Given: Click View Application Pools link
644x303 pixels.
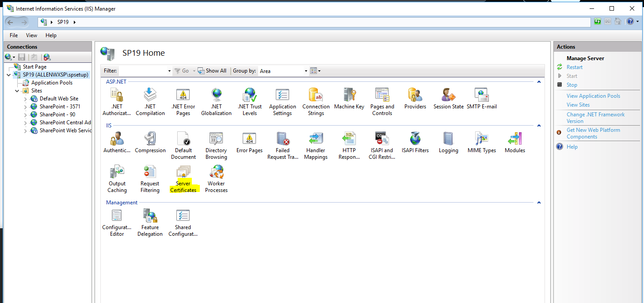Looking at the screenshot, I should (593, 96).
